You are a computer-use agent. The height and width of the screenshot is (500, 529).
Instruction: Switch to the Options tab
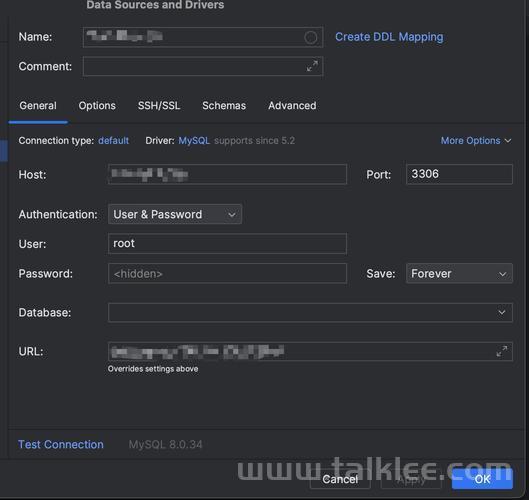click(x=97, y=106)
